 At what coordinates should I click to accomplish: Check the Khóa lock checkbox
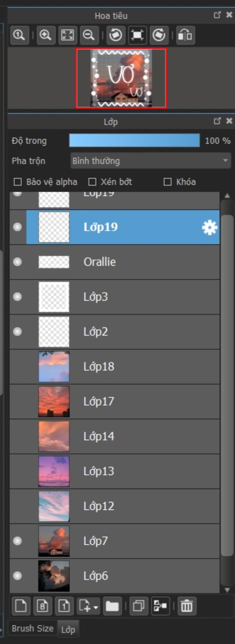pos(168,182)
